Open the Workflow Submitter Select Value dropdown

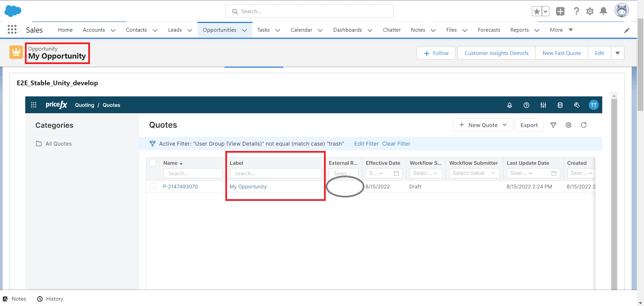point(474,173)
